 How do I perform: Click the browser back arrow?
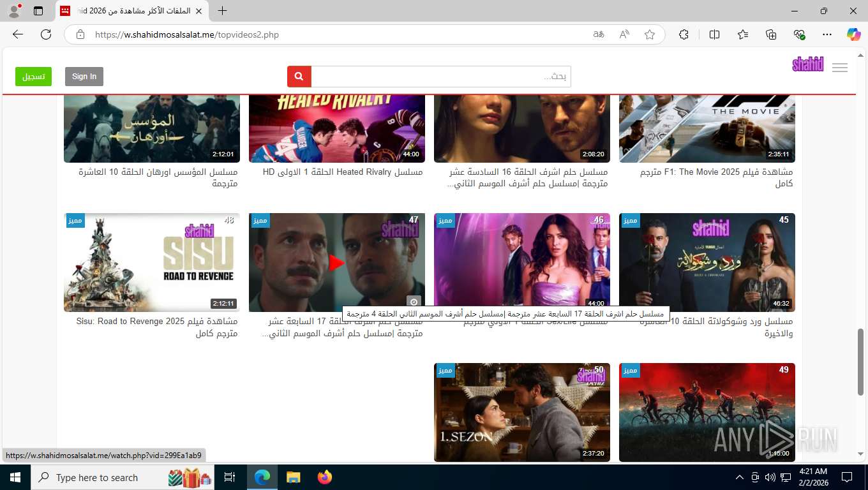(x=18, y=34)
